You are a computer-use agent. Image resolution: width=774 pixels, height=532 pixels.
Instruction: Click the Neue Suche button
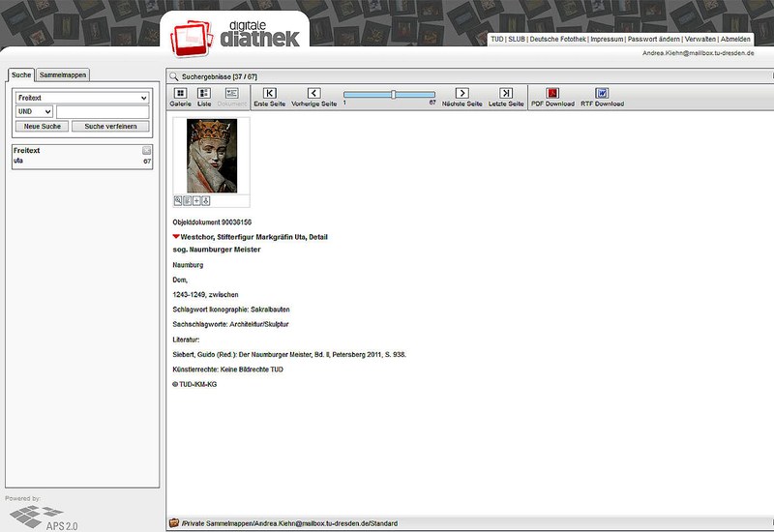tap(42, 127)
